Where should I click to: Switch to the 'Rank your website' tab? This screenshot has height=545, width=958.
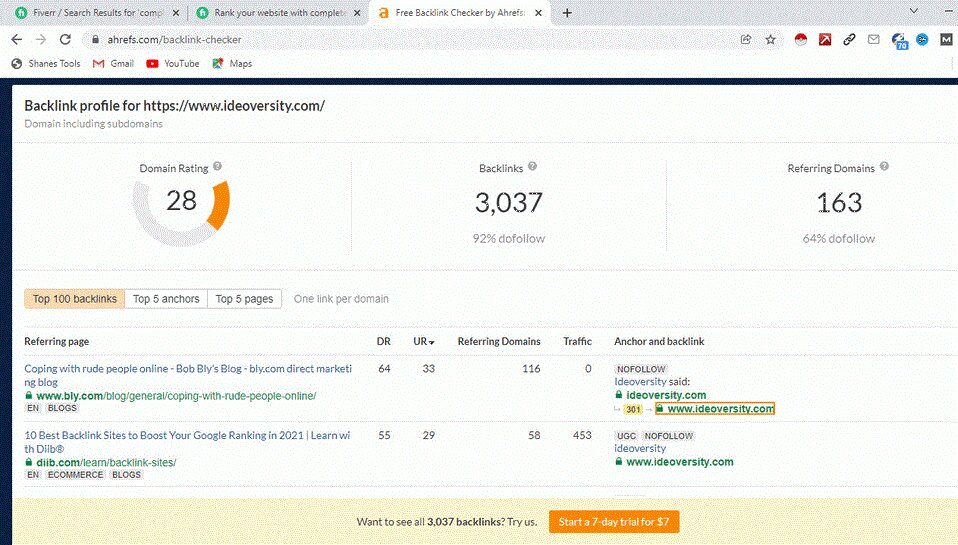[x=278, y=13]
